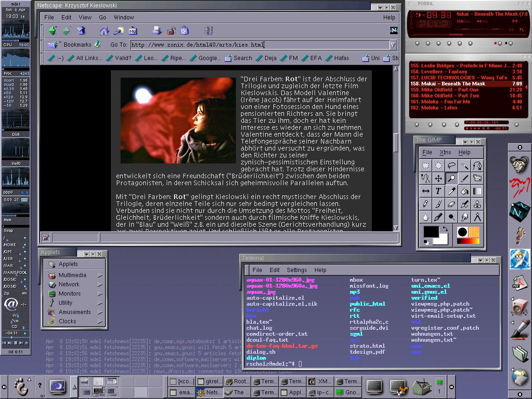Reload the page in Netscape

tap(81, 31)
